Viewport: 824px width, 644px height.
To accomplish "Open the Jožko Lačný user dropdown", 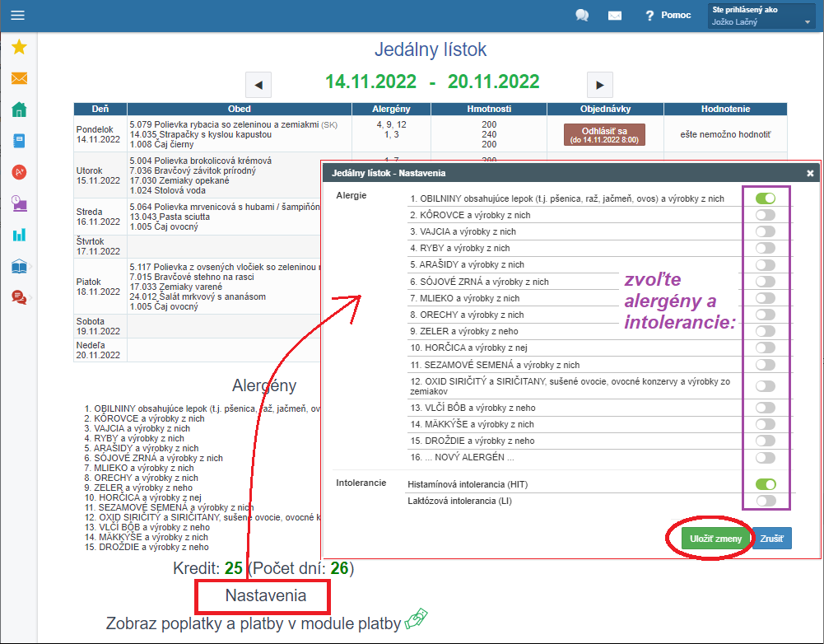I will (762, 16).
